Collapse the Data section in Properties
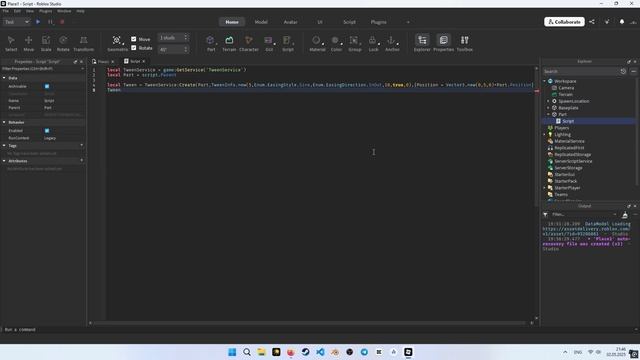 [4, 78]
